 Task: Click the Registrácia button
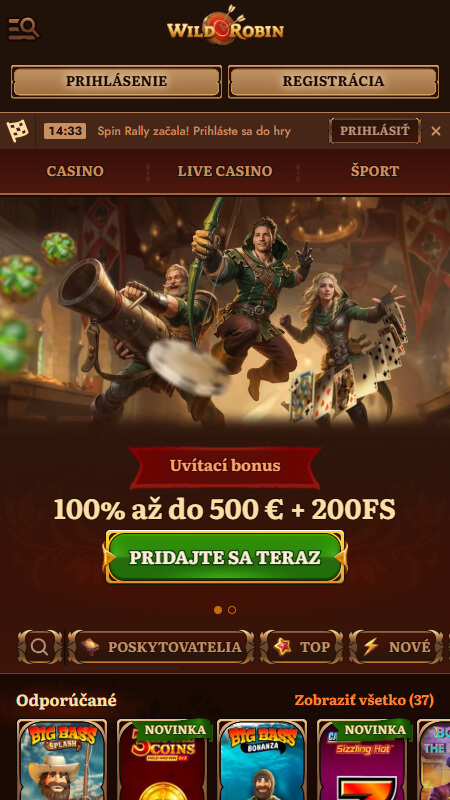[x=333, y=81]
